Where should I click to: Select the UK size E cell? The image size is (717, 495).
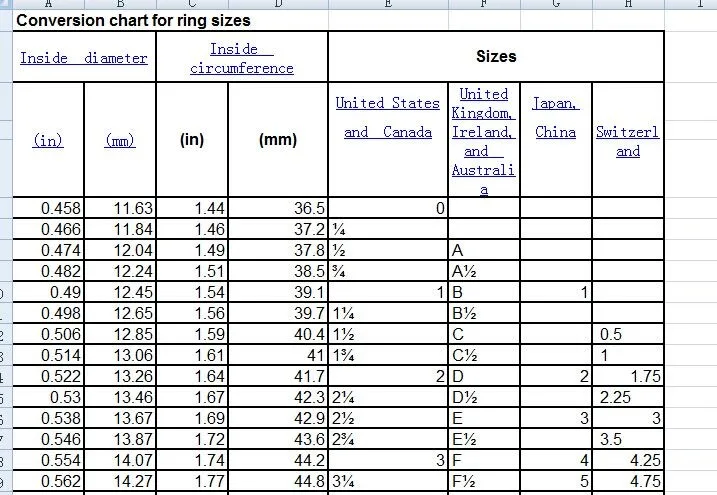tap(484, 418)
